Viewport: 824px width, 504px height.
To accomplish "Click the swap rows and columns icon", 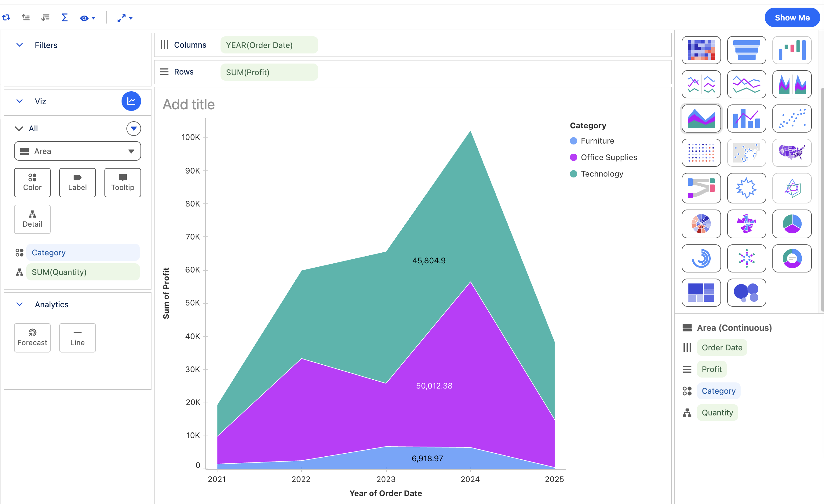I will (6, 18).
